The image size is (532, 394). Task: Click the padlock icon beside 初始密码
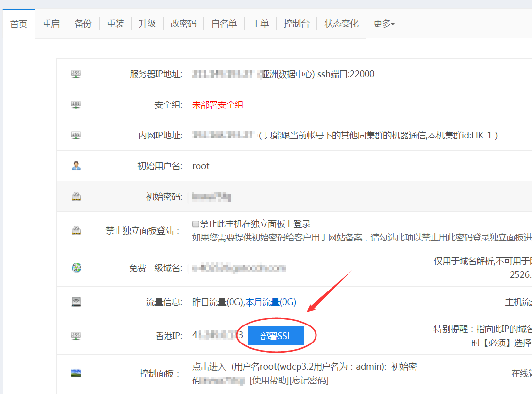76,196
